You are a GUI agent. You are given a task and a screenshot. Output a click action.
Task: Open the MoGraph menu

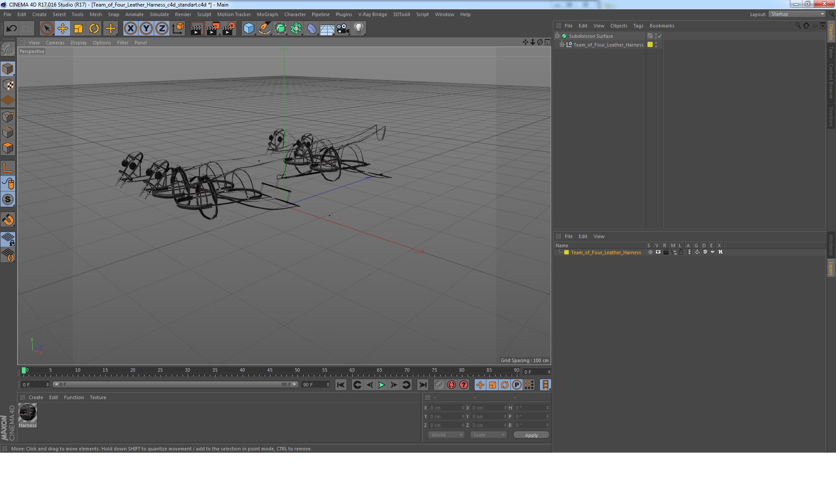pos(267,14)
